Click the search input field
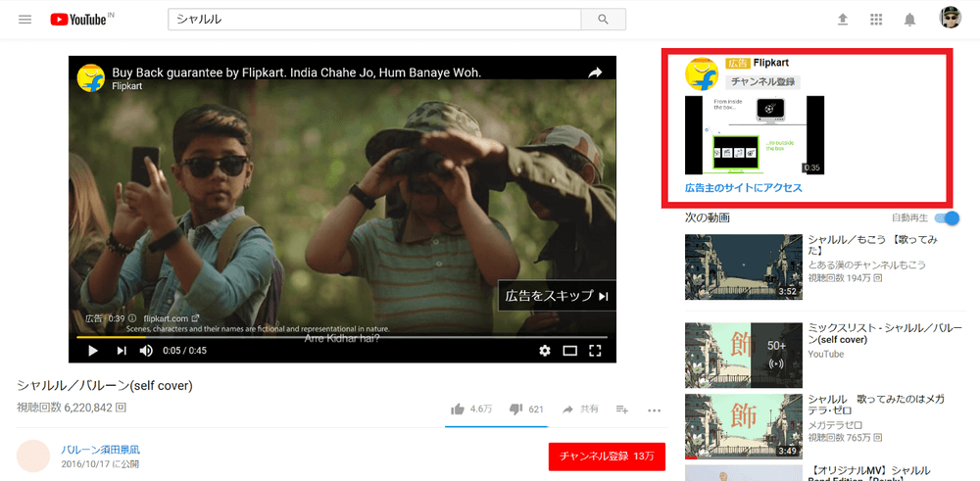Viewport: 980px width, 481px height. pos(374,20)
